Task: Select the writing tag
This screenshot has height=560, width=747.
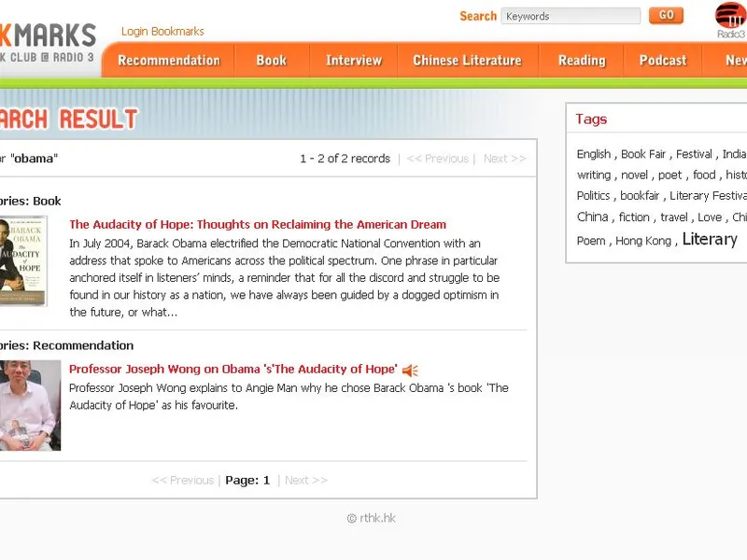Action: tap(594, 175)
